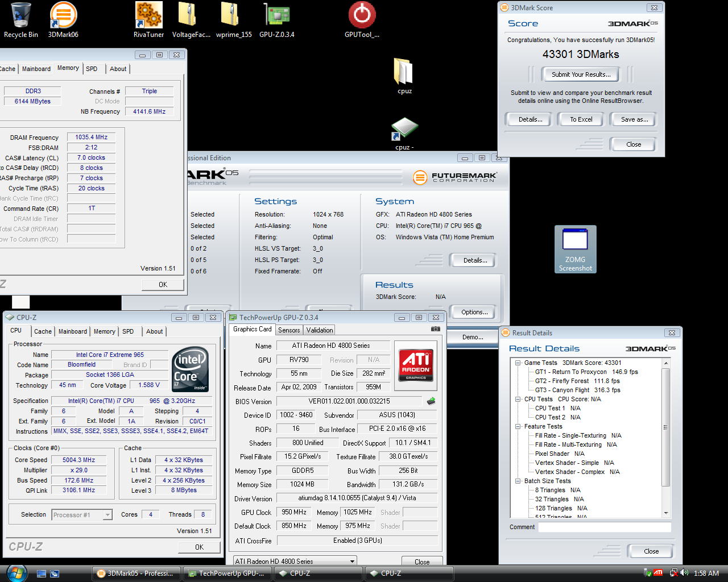
Task: Open the RivaTuner desktop shortcut
Action: click(148, 20)
